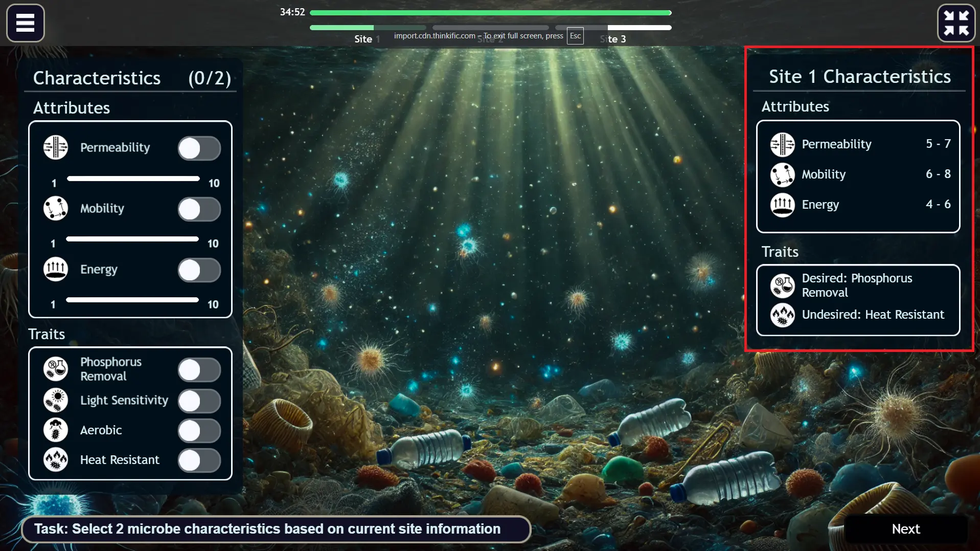Click the Task instruction banner at bottom
This screenshot has height=551, width=980.
(x=276, y=529)
